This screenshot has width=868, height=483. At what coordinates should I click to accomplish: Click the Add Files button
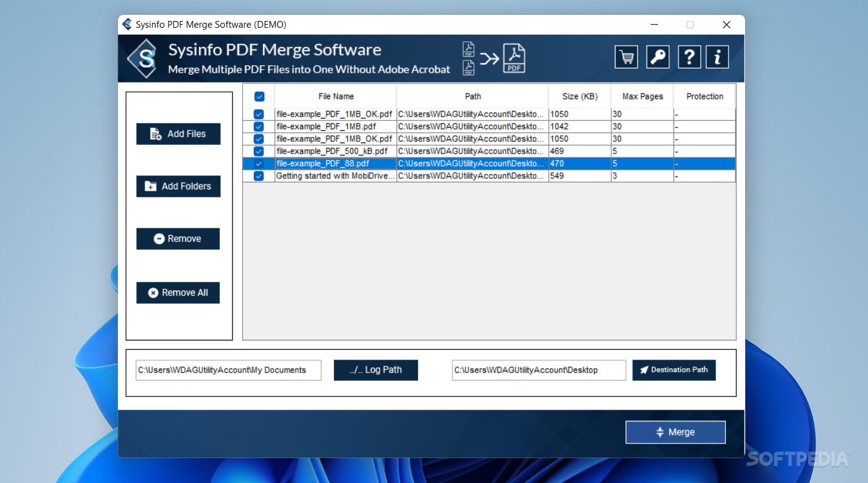coord(178,134)
